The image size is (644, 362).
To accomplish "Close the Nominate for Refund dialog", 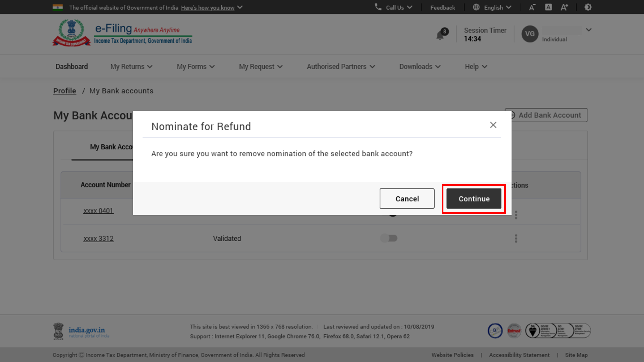I will click(493, 125).
